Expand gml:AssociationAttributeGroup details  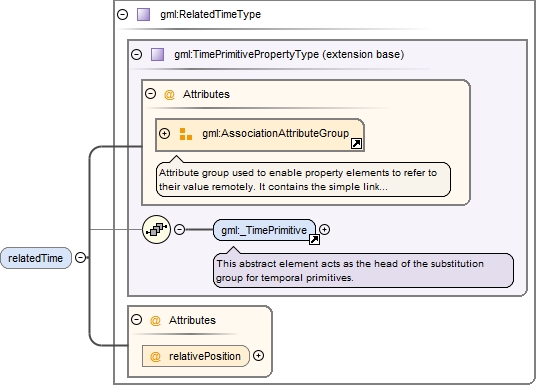[165, 133]
